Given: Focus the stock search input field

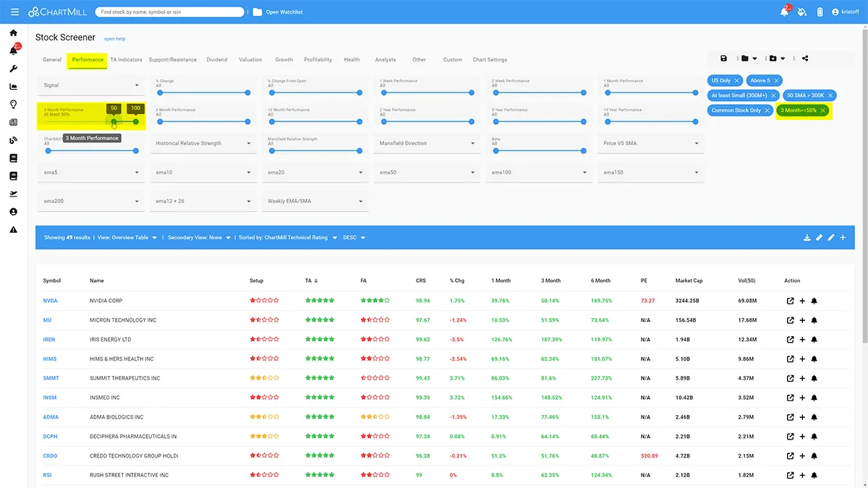Looking at the screenshot, I should point(170,12).
